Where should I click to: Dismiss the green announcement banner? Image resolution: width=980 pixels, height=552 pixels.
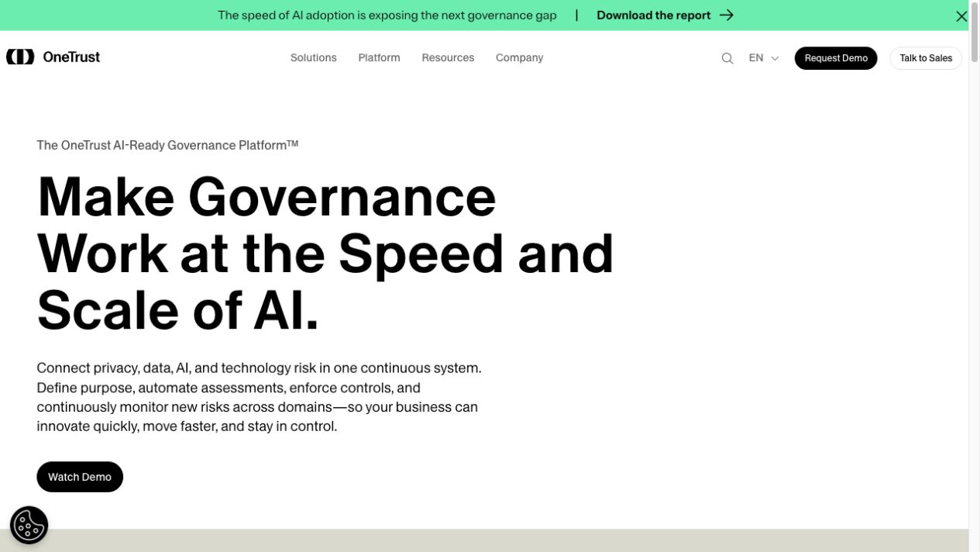pyautogui.click(x=961, y=16)
